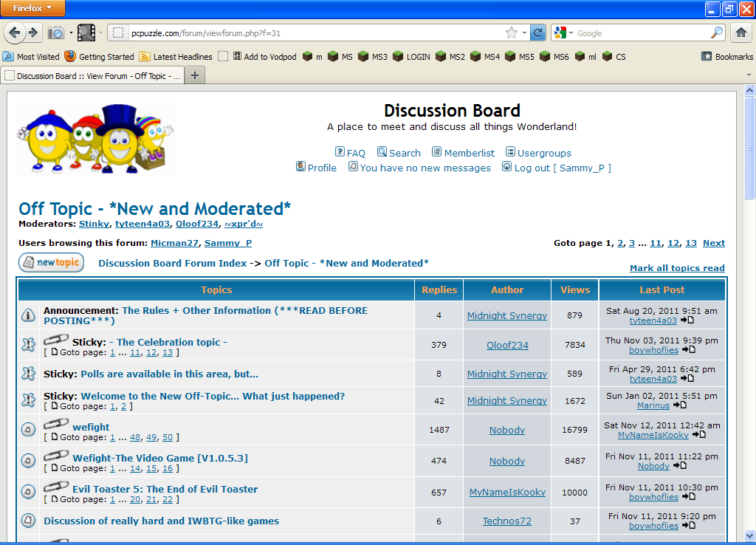The image size is (756, 545).
Task: Click the camera screenshot toolbar icon
Action: [x=56, y=32]
